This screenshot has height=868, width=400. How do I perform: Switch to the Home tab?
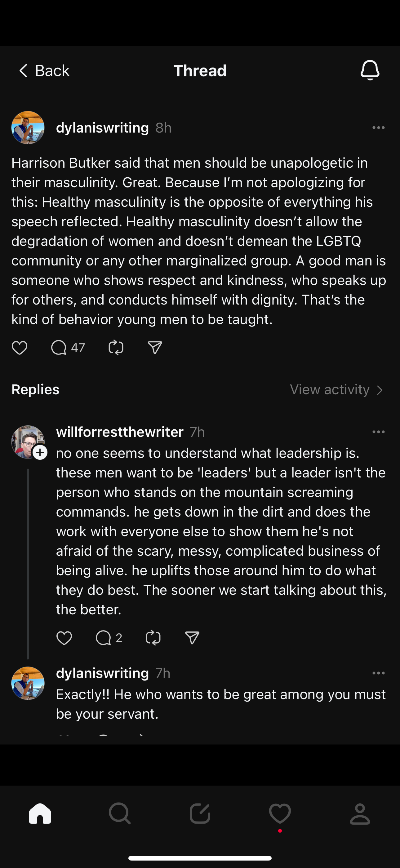click(x=40, y=814)
